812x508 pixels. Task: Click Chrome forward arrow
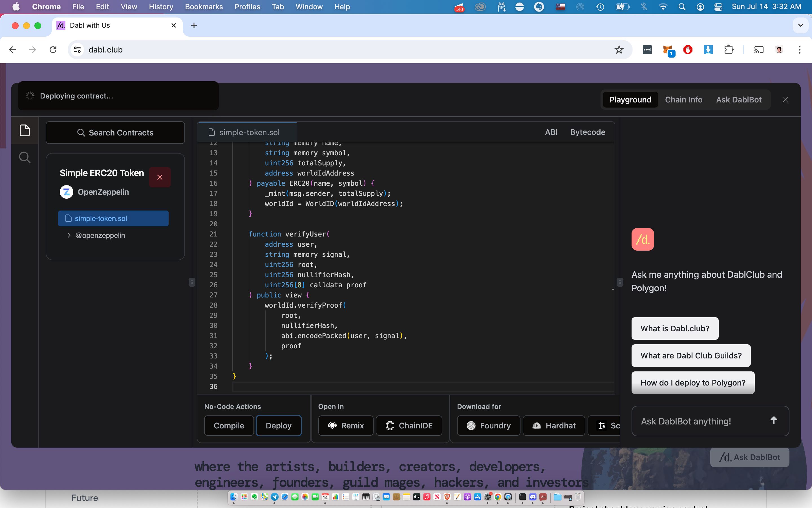(32, 50)
